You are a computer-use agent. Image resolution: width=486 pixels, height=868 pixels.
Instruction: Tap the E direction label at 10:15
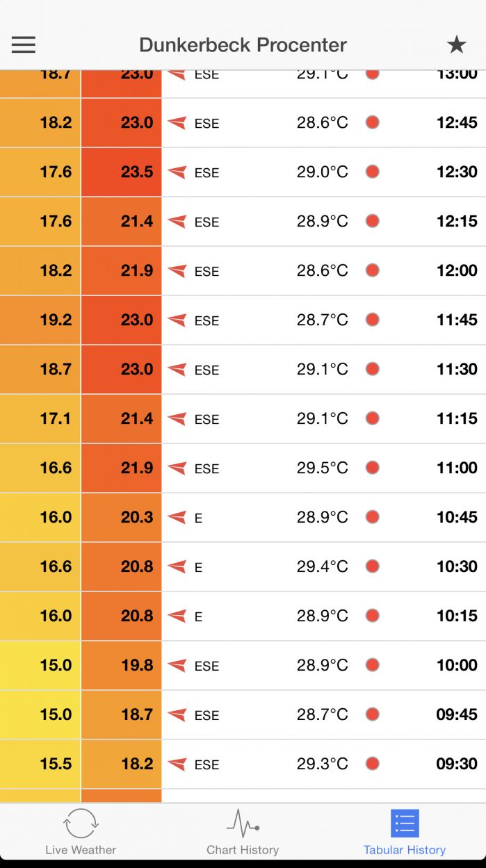198,616
